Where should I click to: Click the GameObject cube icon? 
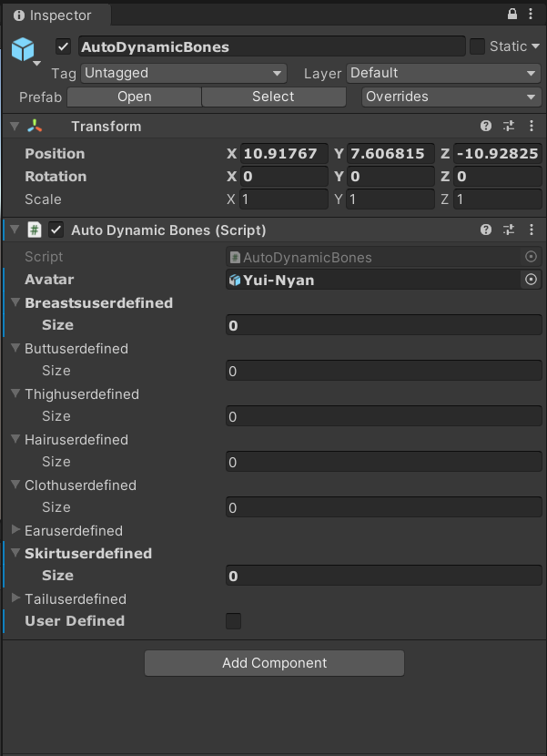23,49
